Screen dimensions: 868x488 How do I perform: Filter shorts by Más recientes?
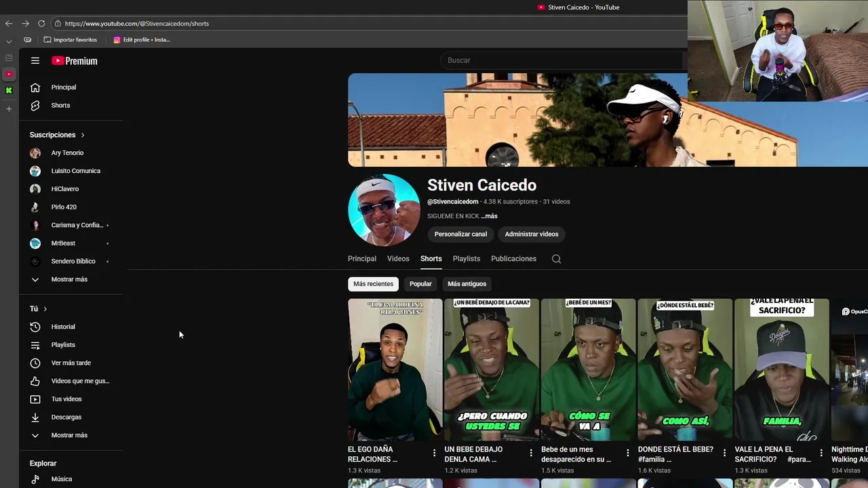click(x=373, y=284)
